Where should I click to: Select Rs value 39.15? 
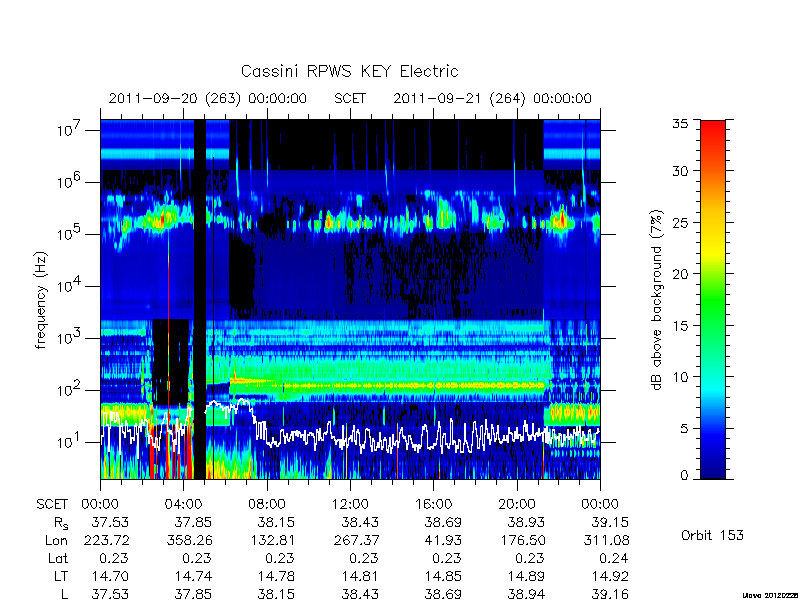click(x=610, y=522)
